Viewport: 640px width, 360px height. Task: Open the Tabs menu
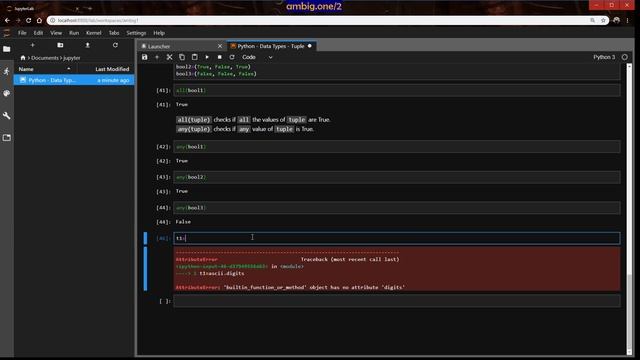pyautogui.click(x=114, y=33)
